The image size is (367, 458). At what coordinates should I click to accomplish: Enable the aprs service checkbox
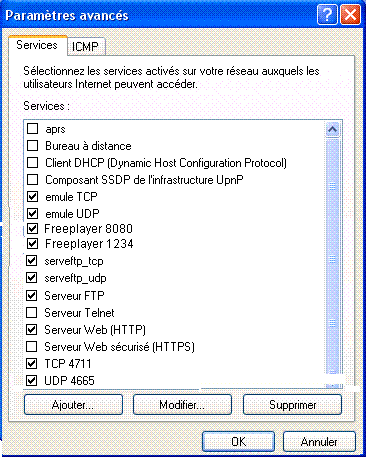[x=32, y=128]
